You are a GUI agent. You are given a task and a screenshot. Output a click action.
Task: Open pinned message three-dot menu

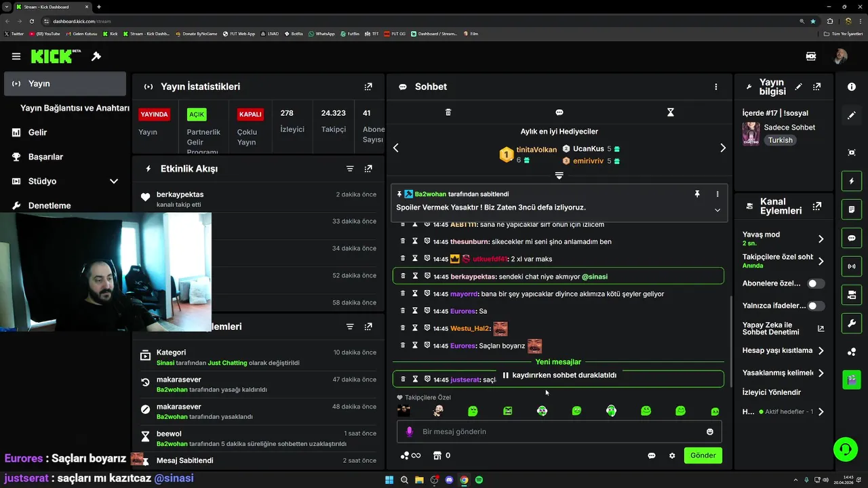click(717, 194)
